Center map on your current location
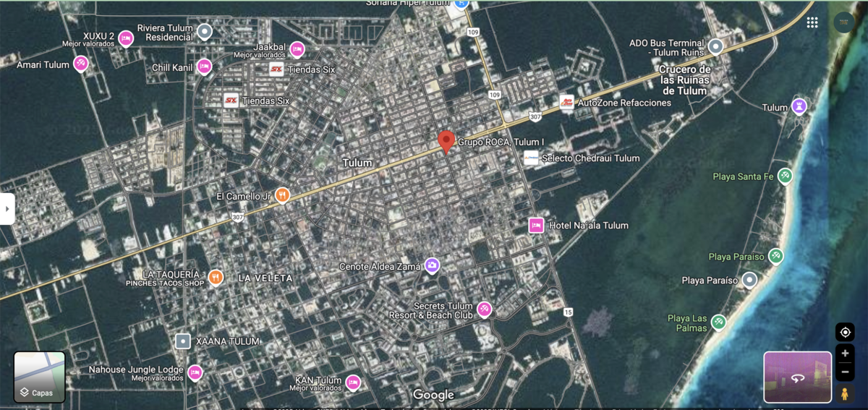The height and width of the screenshot is (410, 868). 844,332
